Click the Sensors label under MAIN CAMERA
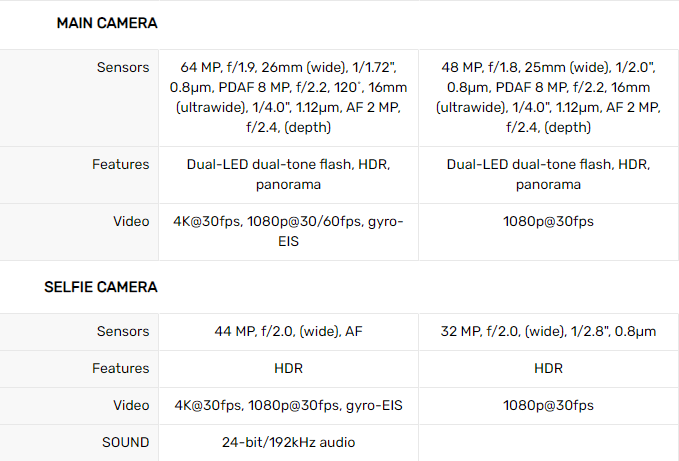The height and width of the screenshot is (461, 679). pos(123,68)
